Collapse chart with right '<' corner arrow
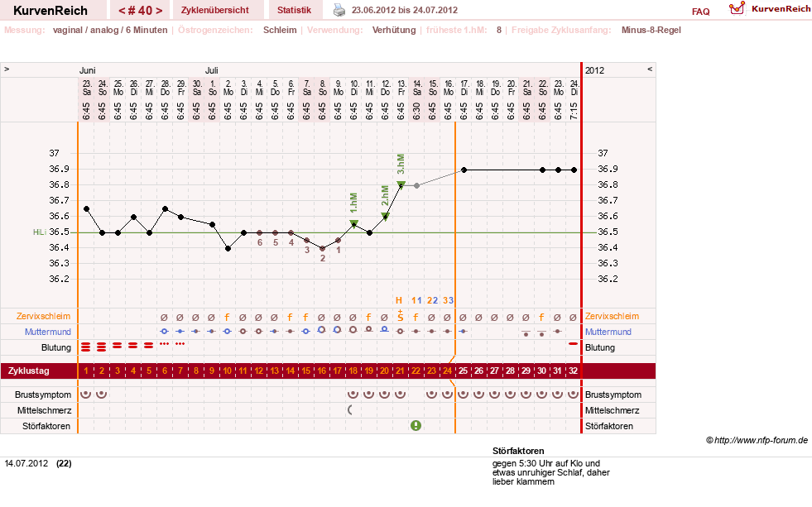Screen dimensions: 812x507 click(x=650, y=69)
